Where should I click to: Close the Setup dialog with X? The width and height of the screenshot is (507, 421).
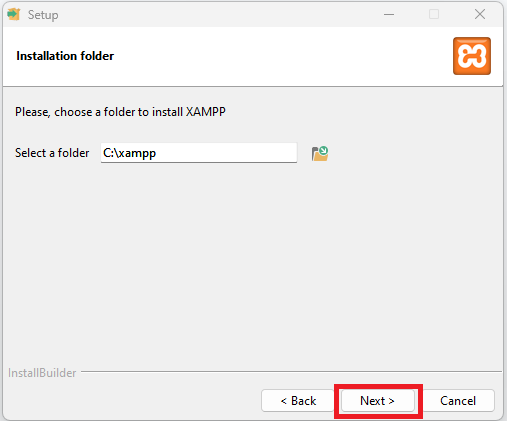click(480, 14)
